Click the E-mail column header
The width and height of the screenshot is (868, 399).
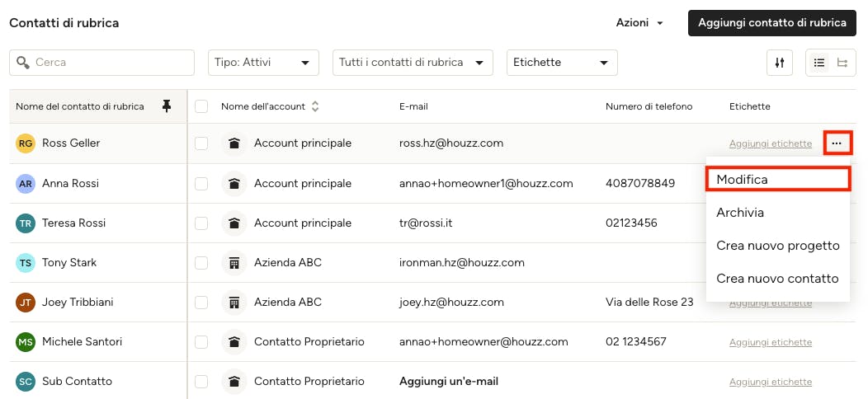[x=413, y=106]
